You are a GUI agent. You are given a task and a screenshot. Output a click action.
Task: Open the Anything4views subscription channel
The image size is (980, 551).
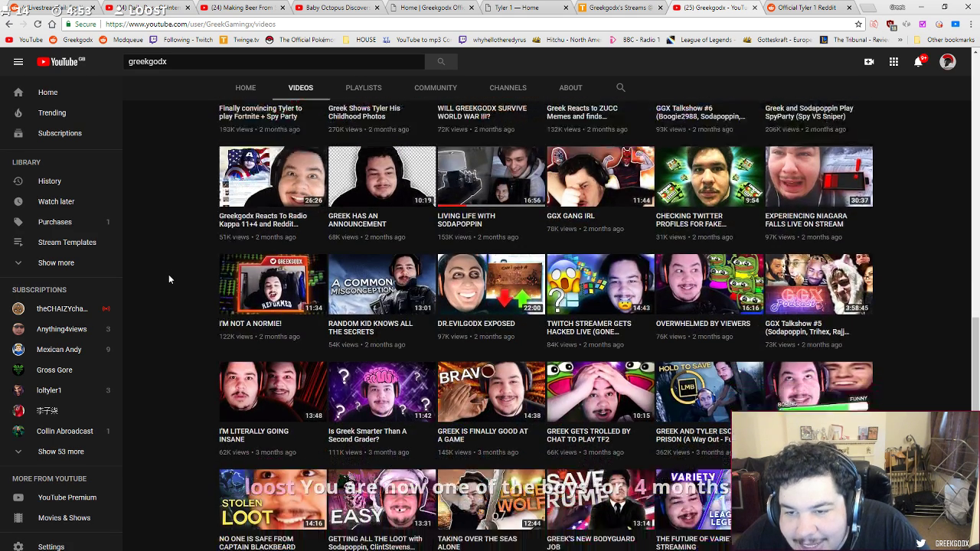61,329
